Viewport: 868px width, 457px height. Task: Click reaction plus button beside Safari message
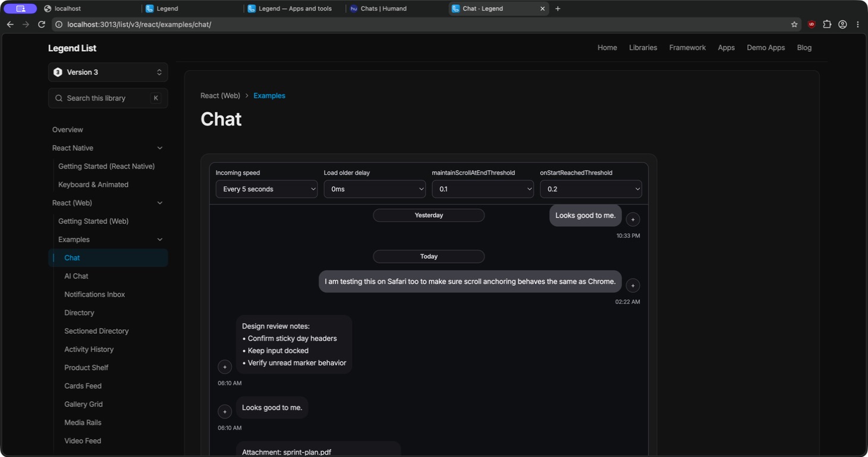pyautogui.click(x=633, y=286)
